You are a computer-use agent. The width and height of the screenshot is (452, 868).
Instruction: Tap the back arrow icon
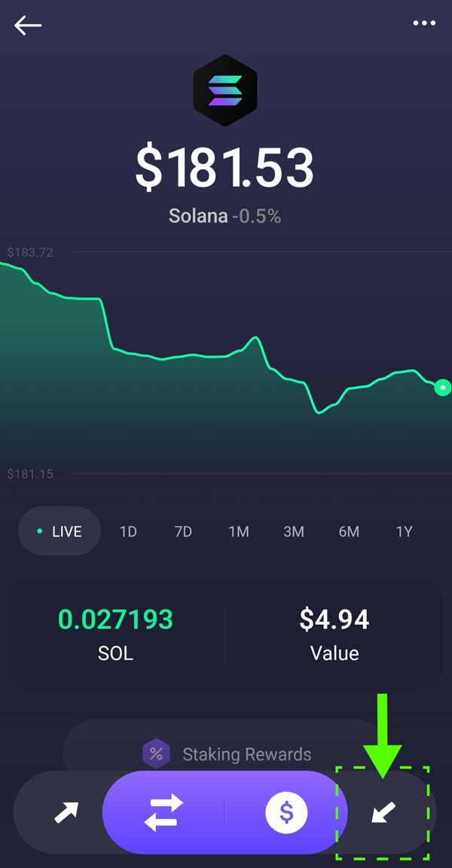[28, 25]
